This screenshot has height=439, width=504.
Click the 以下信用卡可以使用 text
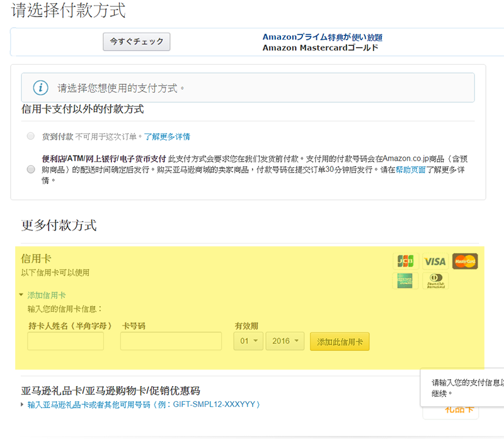55,273
